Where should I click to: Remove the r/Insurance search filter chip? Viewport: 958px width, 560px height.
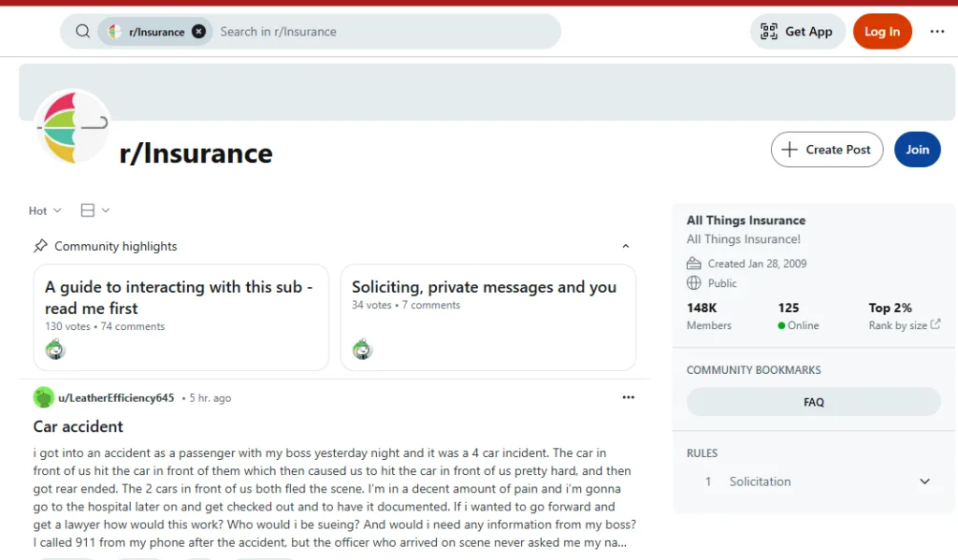pos(199,31)
